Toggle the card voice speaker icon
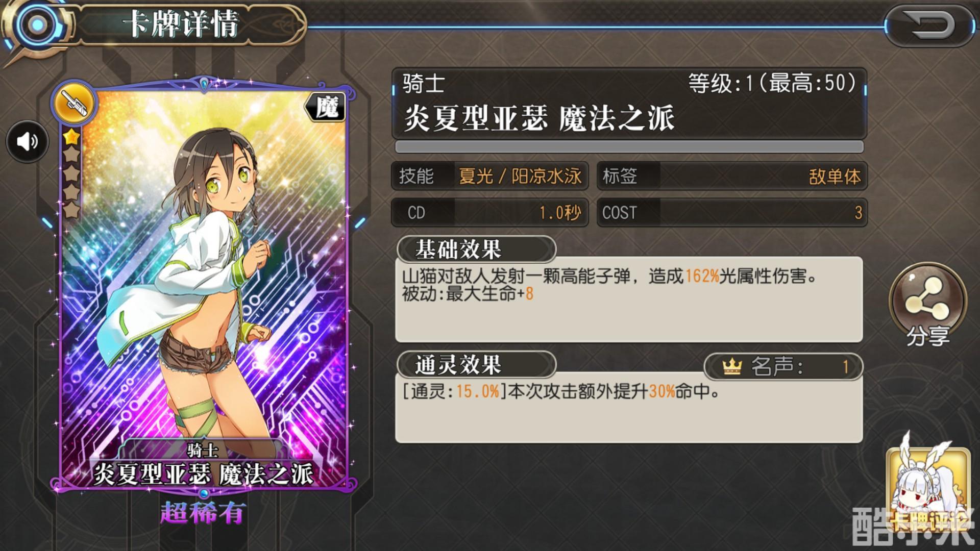Screen dimensions: 980x551 point(28,141)
